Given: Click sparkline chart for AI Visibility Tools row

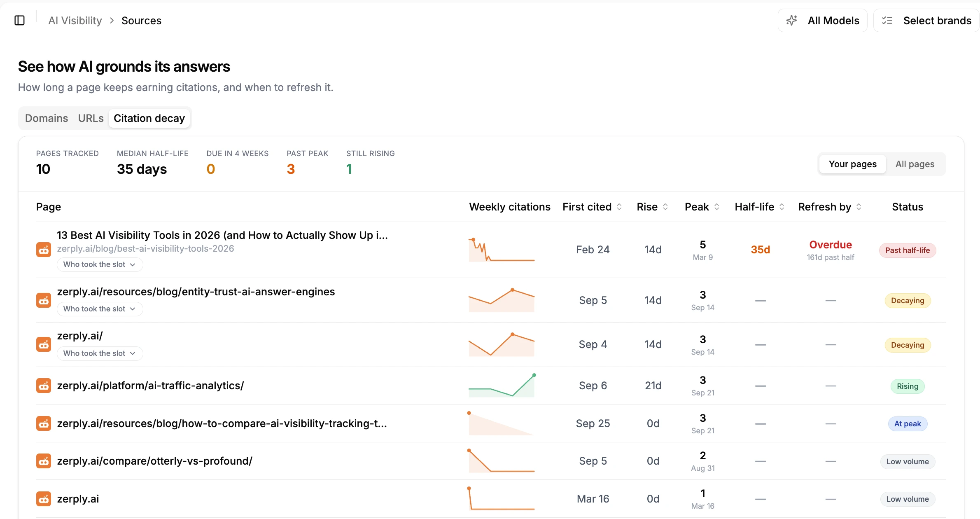Looking at the screenshot, I should 502,250.
